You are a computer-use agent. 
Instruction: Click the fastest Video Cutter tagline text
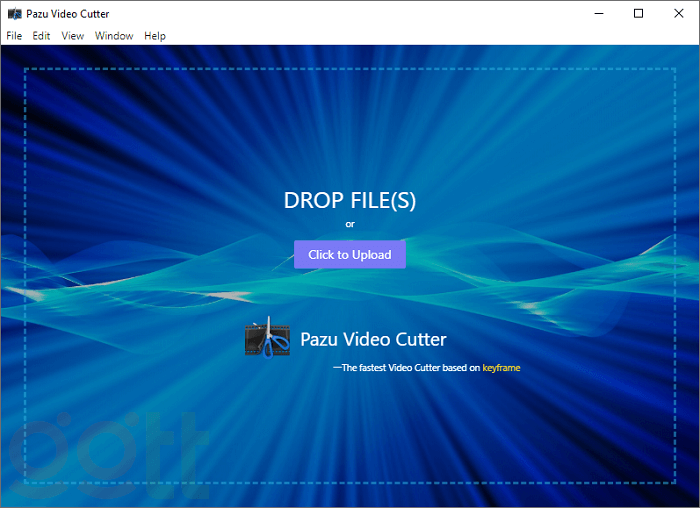(x=410, y=368)
